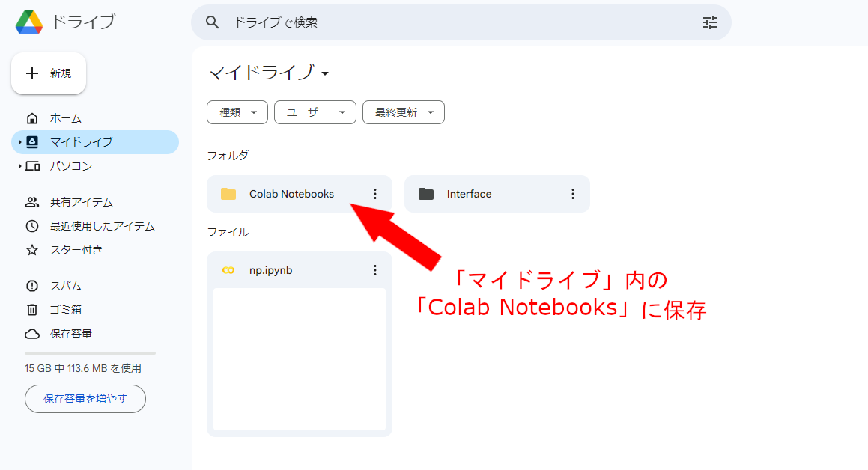The width and height of the screenshot is (868, 470).
Task: Open more options for Interface folder
Action: coord(572,193)
